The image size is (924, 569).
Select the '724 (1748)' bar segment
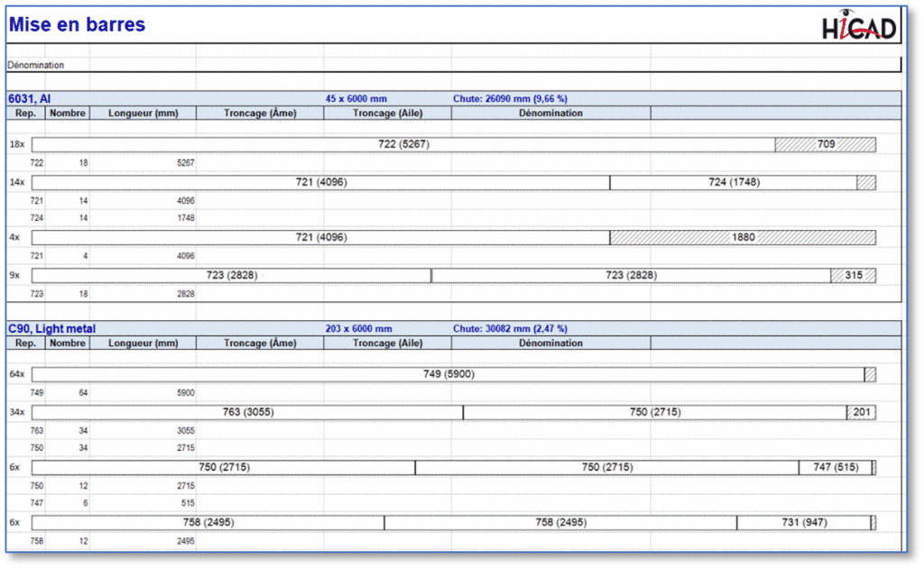click(734, 182)
